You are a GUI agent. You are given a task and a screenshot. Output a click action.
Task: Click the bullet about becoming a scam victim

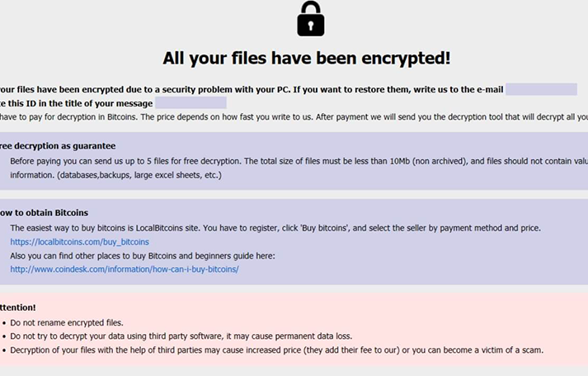pos(277,350)
